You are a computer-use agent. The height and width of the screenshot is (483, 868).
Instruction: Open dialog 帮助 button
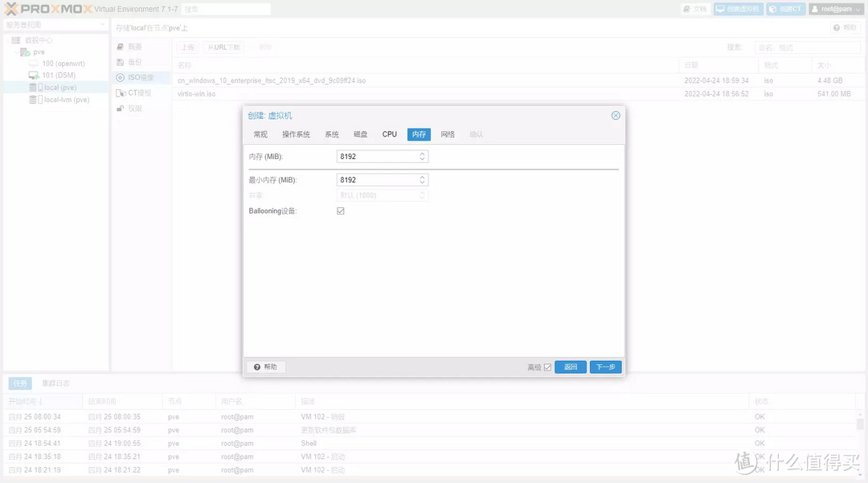coord(266,366)
